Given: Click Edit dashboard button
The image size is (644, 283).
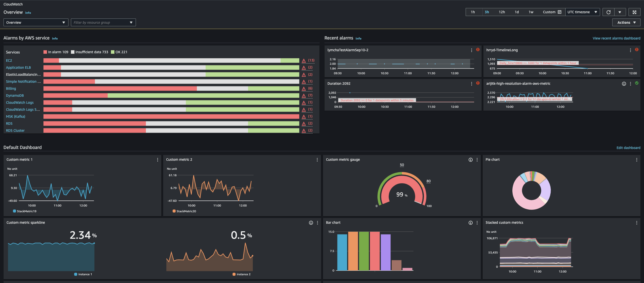Looking at the screenshot, I should click(628, 147).
